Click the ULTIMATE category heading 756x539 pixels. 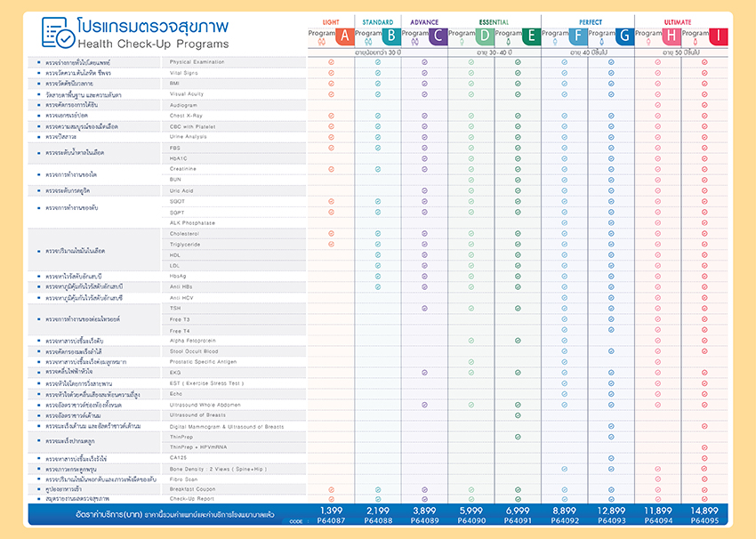(678, 22)
